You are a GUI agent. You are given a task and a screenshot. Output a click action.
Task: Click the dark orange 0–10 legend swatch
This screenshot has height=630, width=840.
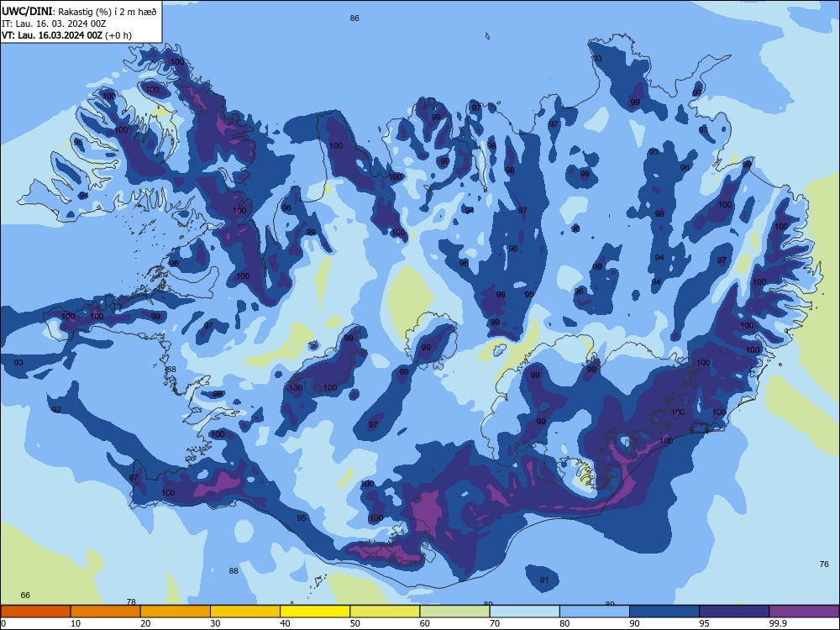click(35, 612)
